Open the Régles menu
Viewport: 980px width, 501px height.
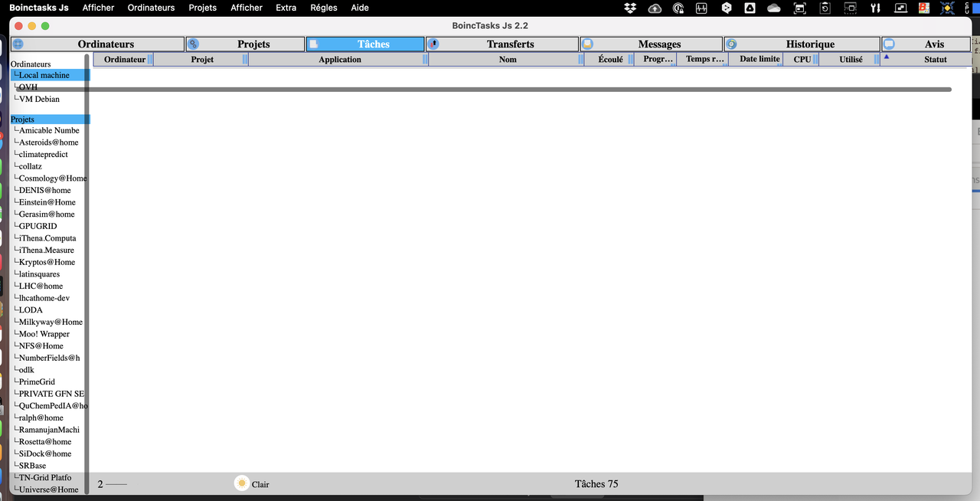click(323, 8)
